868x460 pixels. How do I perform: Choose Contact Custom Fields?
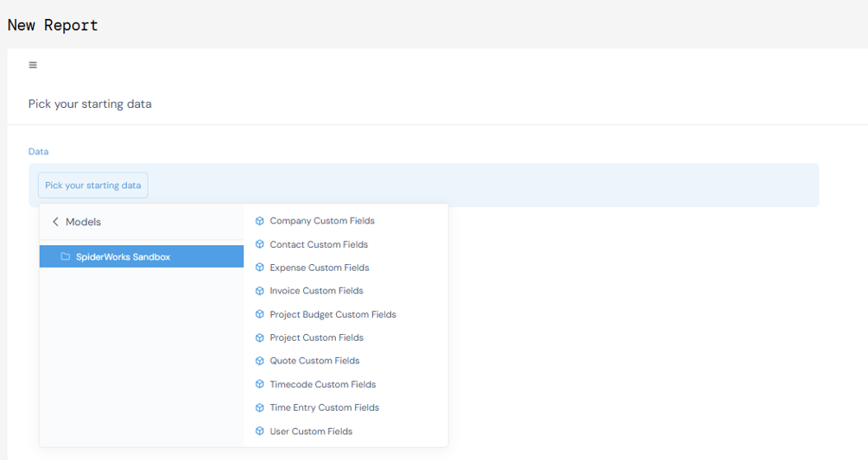click(x=319, y=244)
